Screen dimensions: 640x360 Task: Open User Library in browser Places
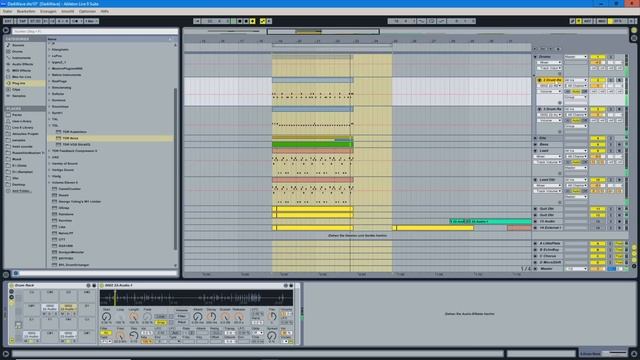coord(22,121)
